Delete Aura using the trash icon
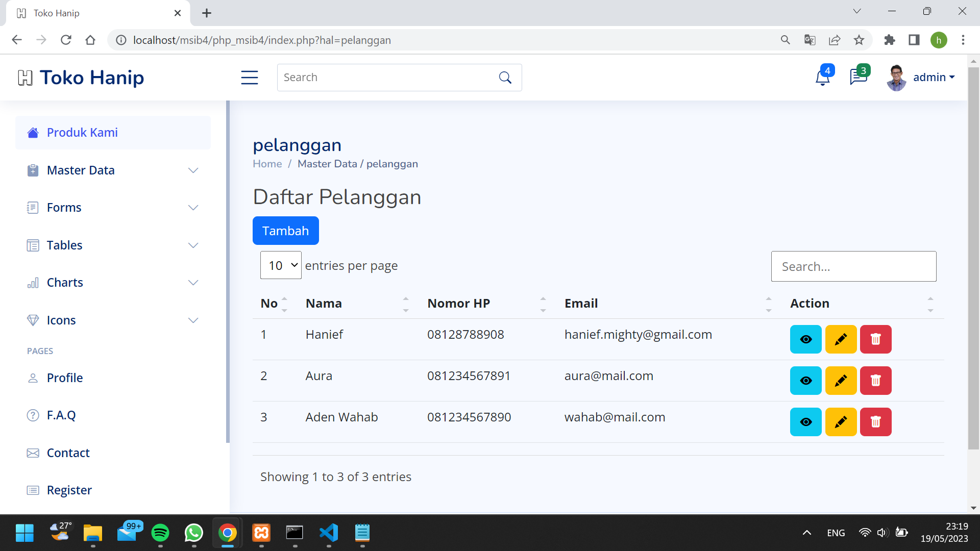This screenshot has height=551, width=980. tap(875, 381)
